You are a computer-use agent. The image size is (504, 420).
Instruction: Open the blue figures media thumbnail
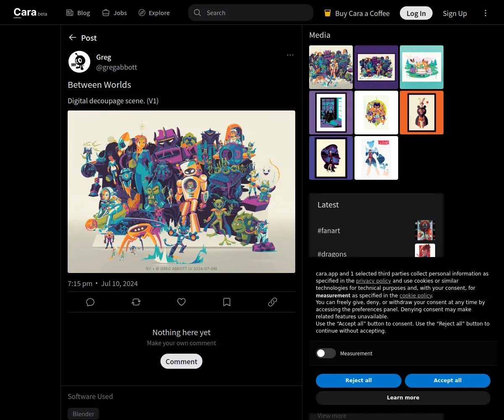376,158
